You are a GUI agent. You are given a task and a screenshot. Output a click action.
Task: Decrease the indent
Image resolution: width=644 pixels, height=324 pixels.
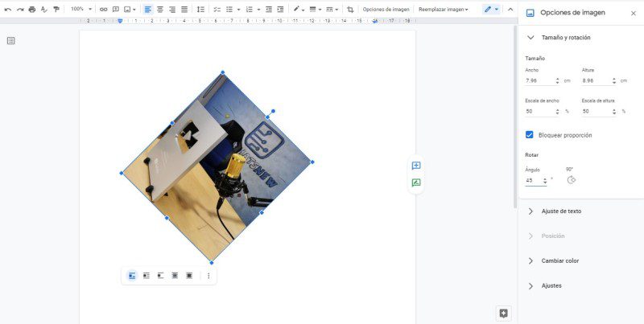(x=269, y=9)
